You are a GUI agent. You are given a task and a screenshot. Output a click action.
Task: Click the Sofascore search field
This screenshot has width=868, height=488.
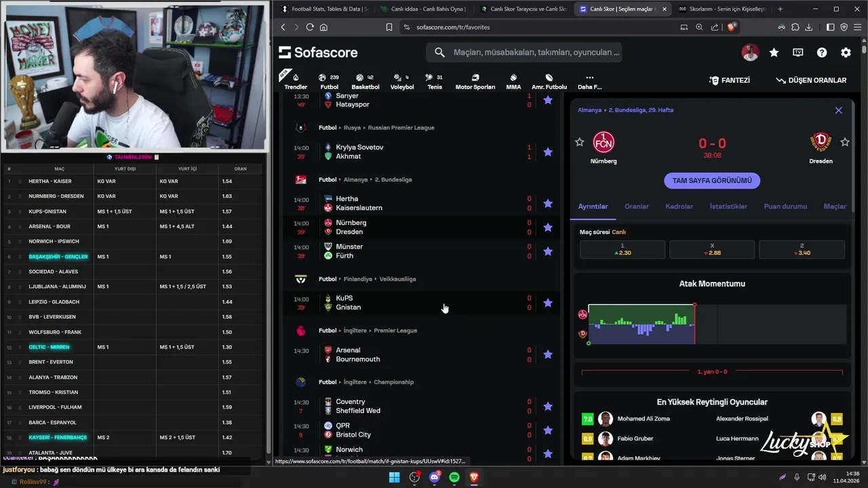point(524,52)
